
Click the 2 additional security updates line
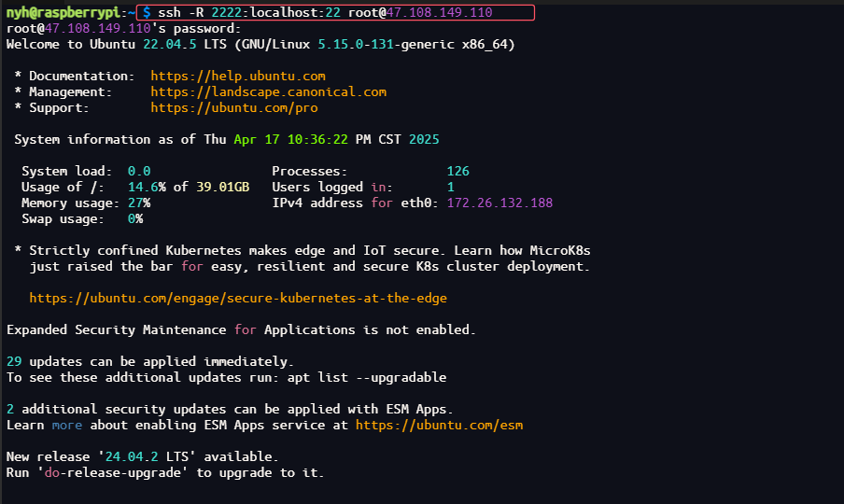click(x=230, y=410)
